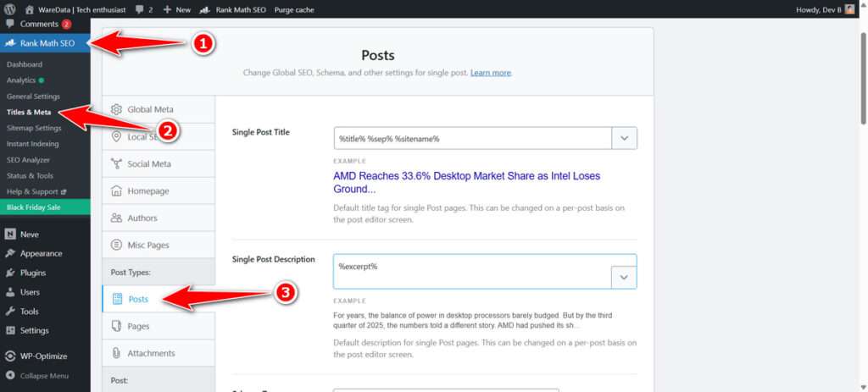This screenshot has height=392, width=868.
Task: Open the Attachments tab
Action: click(x=159, y=353)
